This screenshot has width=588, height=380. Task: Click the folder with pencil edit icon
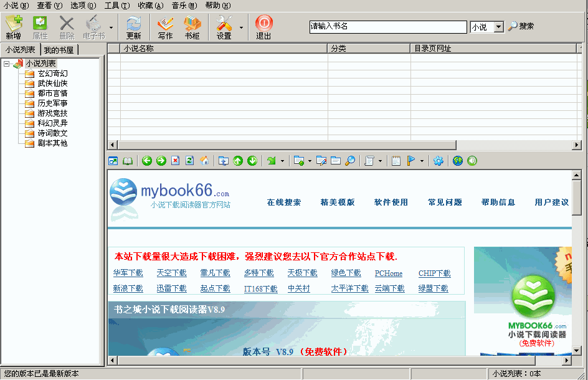(321, 161)
